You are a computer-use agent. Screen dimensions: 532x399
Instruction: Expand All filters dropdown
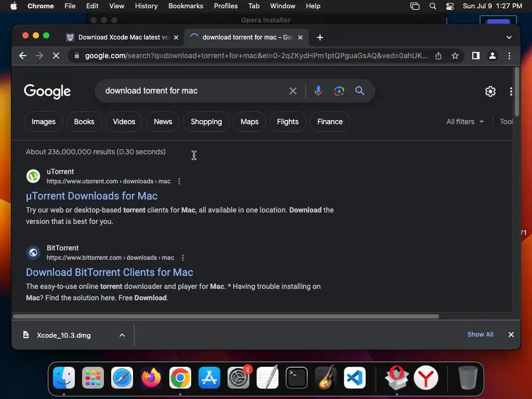tap(465, 122)
